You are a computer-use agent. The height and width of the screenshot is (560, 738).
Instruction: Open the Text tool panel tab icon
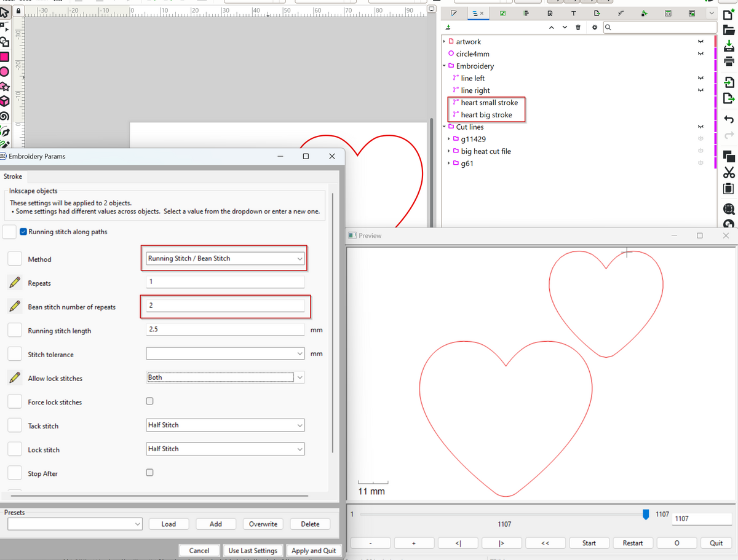pos(573,13)
